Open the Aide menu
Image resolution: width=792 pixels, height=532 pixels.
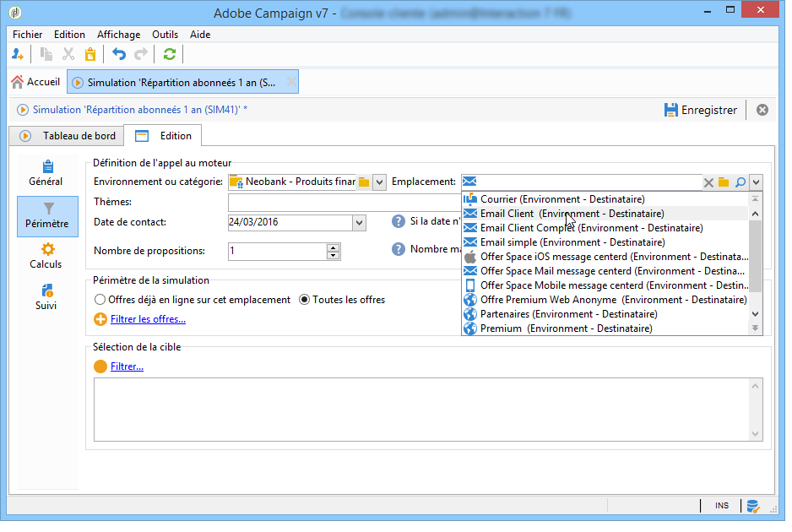pyautogui.click(x=200, y=35)
